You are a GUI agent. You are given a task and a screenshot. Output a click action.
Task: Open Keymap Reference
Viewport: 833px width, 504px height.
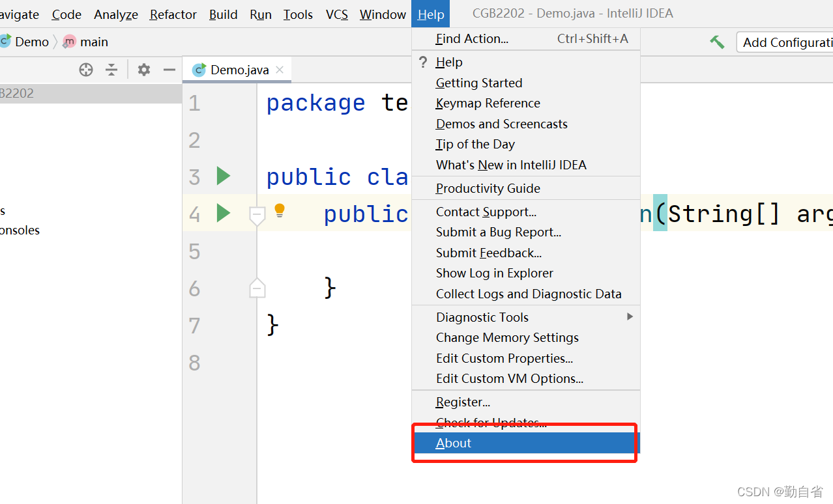coord(526,103)
